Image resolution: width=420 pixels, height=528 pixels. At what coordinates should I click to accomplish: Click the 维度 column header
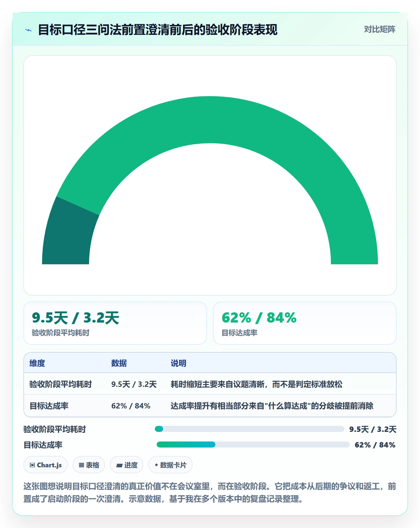(37, 363)
